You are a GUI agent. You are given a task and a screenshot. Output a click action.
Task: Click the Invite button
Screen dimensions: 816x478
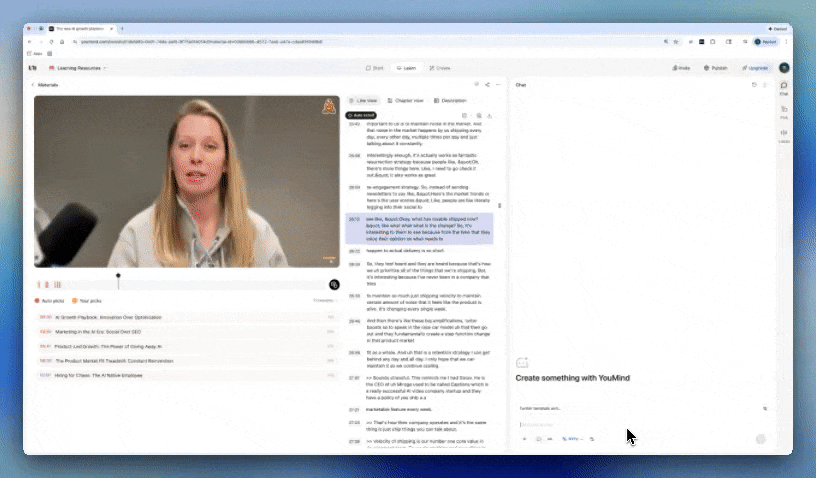click(682, 68)
